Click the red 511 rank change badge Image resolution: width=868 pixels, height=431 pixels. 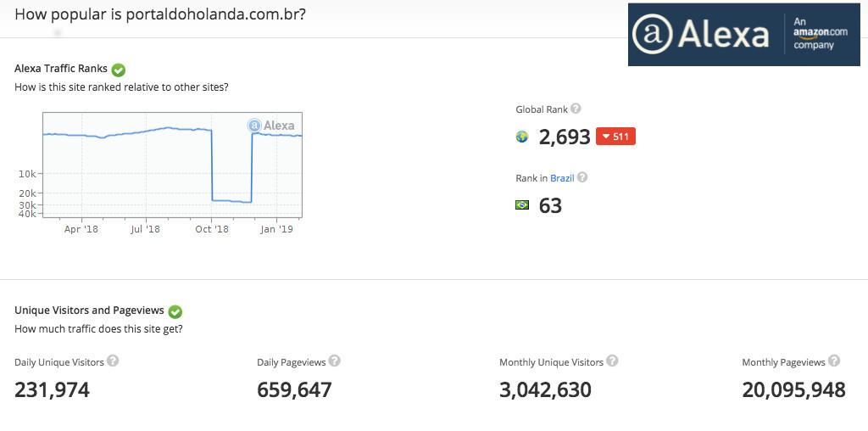pos(615,137)
